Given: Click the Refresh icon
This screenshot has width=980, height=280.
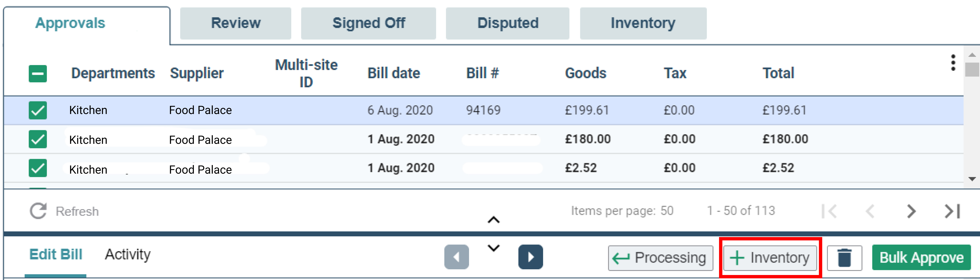Looking at the screenshot, I should tap(38, 211).
